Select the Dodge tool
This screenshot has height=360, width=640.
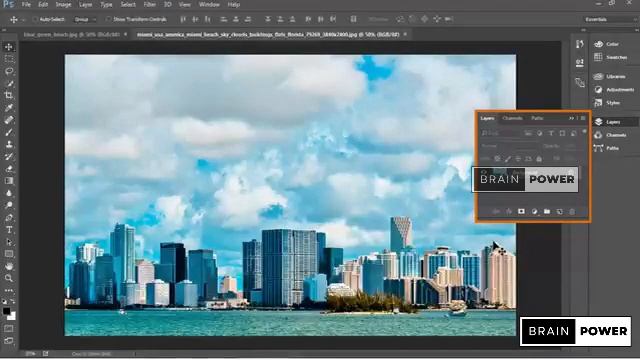pyautogui.click(x=9, y=205)
